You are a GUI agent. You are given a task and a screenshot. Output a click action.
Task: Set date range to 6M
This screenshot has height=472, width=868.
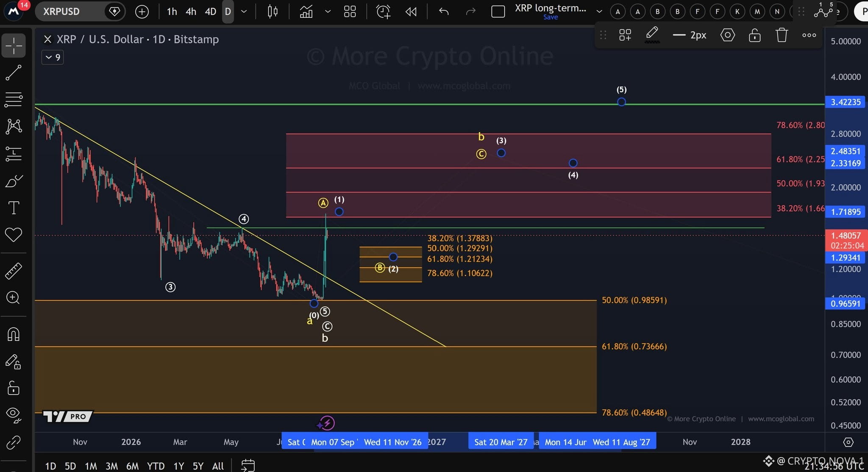click(x=132, y=466)
